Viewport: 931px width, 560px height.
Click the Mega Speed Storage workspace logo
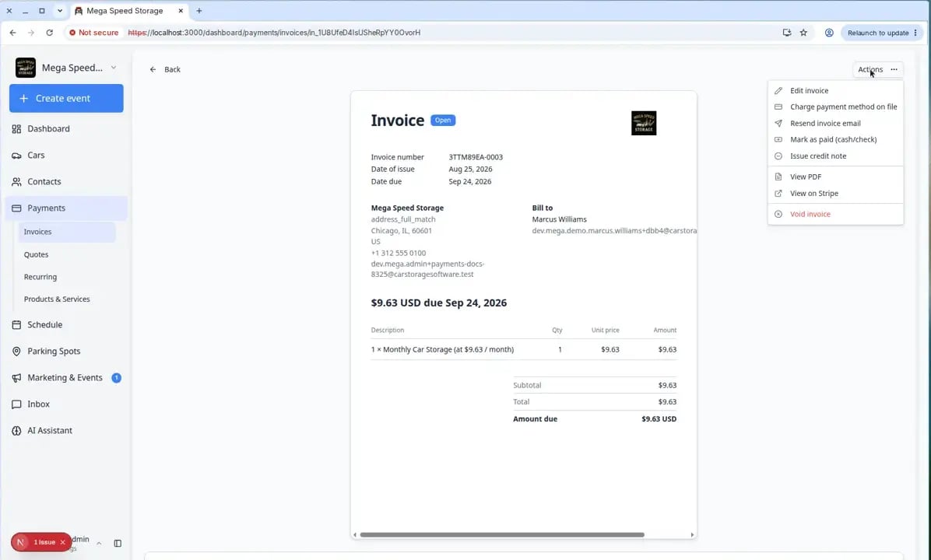click(x=26, y=68)
